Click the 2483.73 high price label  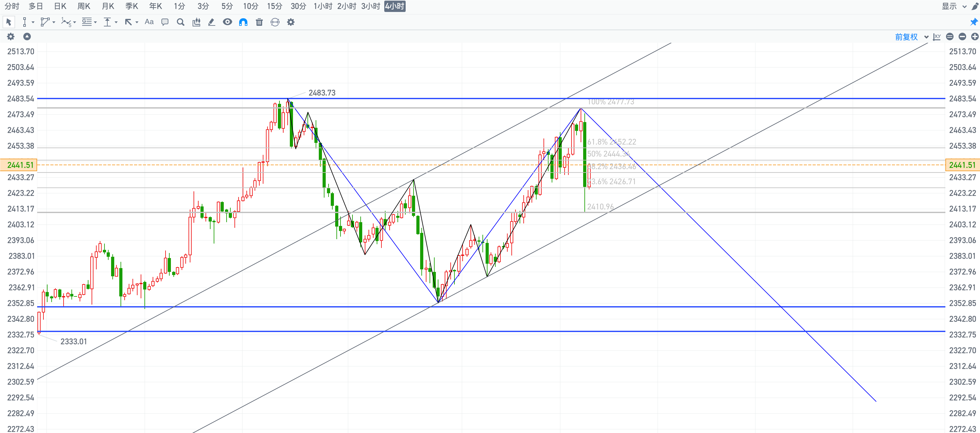pyautogui.click(x=322, y=93)
